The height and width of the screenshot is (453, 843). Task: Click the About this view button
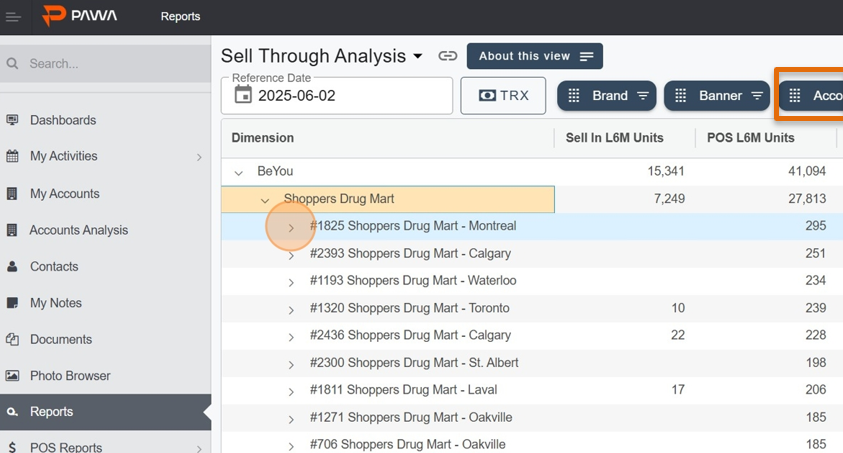(535, 56)
